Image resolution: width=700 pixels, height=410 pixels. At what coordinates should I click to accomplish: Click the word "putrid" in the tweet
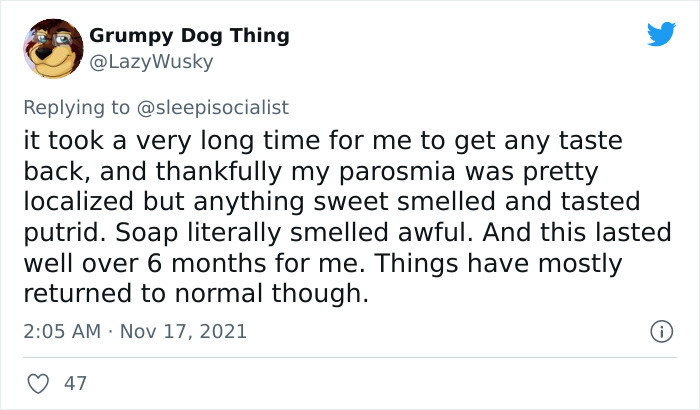coord(60,233)
